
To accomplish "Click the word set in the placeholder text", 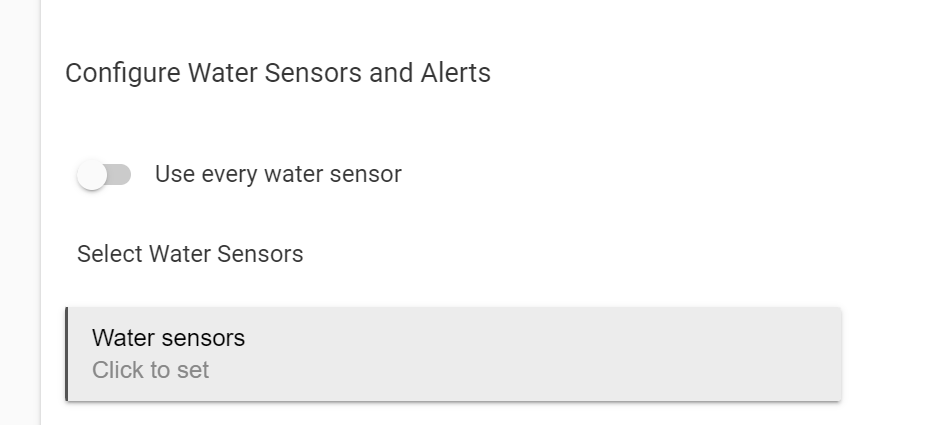I will tap(193, 370).
